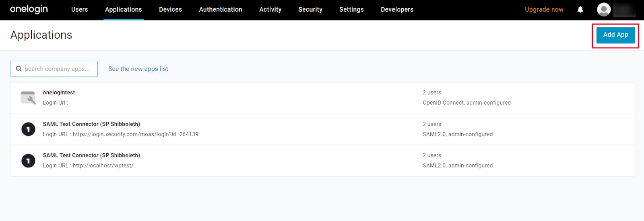Screen dimensions: 644x221
Task: Open the Devices menu
Action: (170, 10)
